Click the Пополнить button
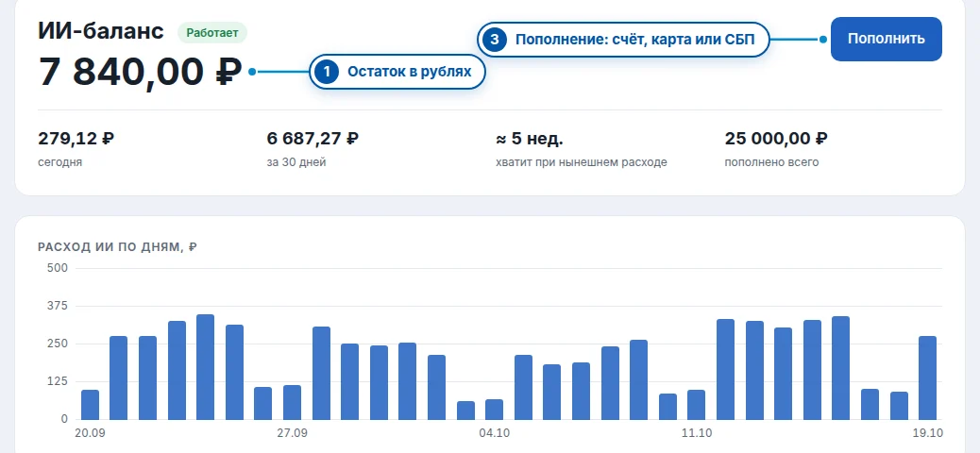The width and height of the screenshot is (980, 453). [886, 39]
